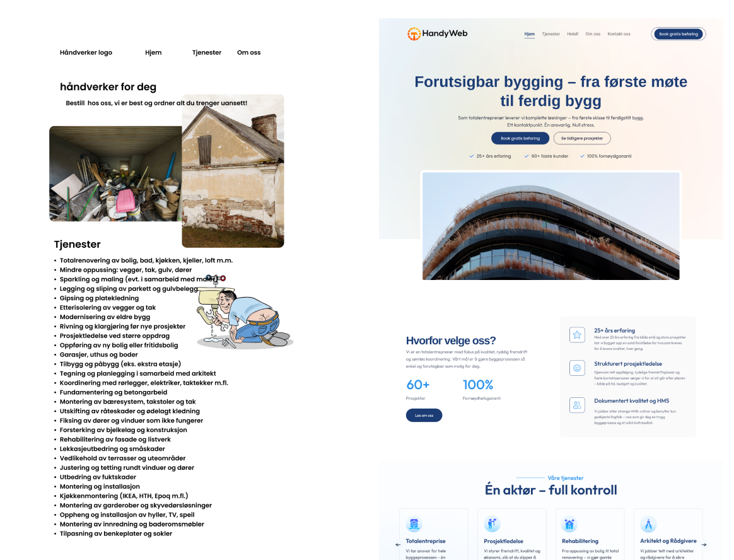The image size is (734, 560).
Task: Click the checkmark next to 60+ faste kunder
Action: [x=527, y=156]
